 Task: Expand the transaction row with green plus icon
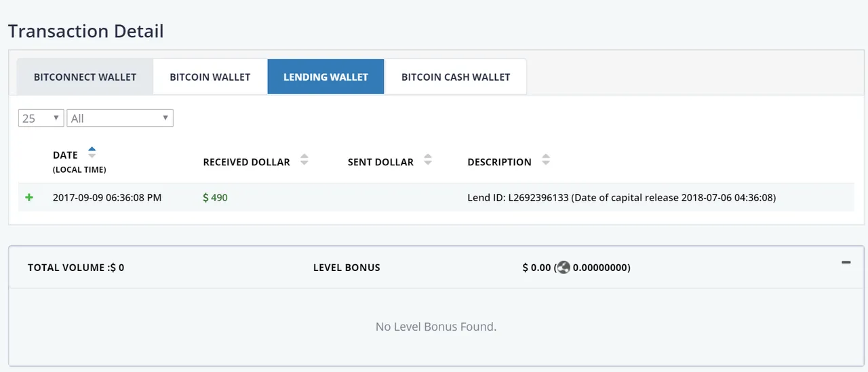29,198
